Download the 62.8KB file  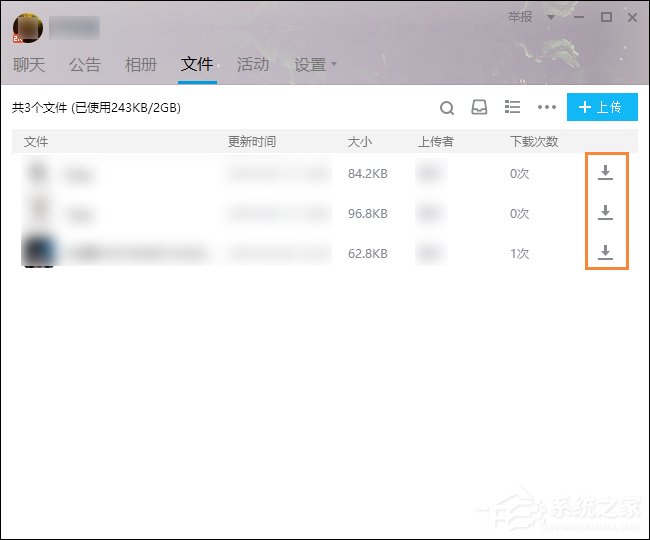click(605, 253)
